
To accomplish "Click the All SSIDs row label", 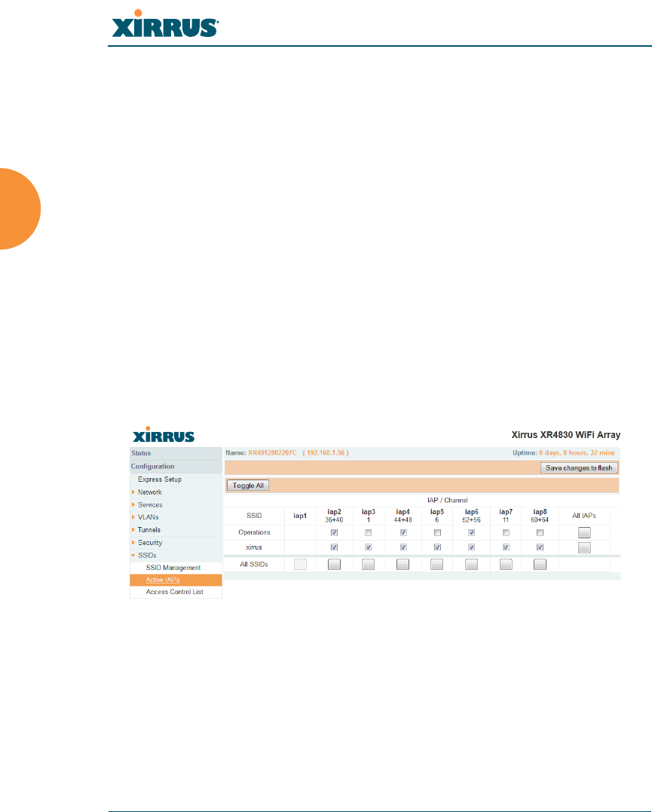I will pos(254,565).
